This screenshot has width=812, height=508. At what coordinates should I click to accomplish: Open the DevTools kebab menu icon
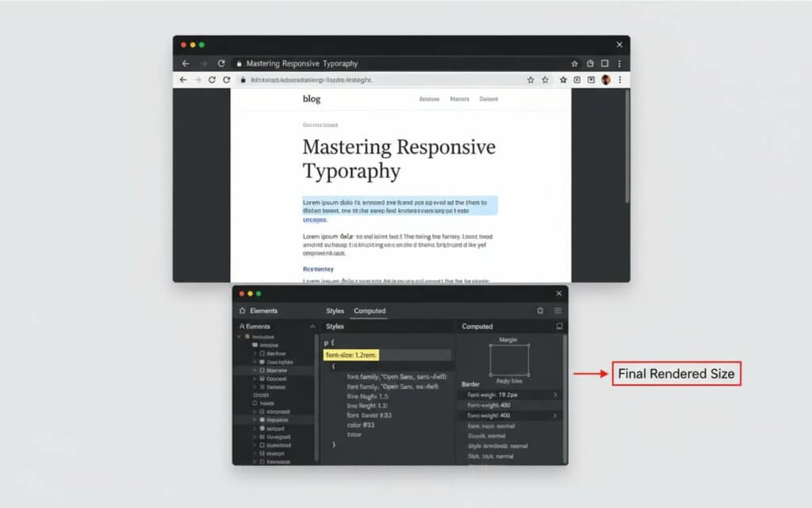pyautogui.click(x=557, y=310)
